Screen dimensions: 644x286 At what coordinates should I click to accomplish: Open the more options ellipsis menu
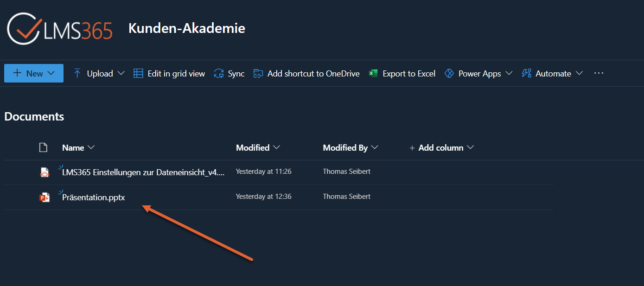pos(599,73)
